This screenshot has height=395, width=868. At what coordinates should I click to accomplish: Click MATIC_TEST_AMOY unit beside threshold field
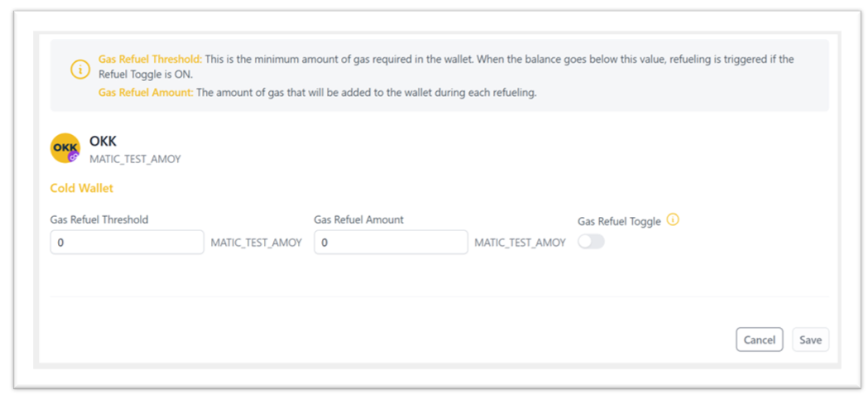[x=257, y=242]
